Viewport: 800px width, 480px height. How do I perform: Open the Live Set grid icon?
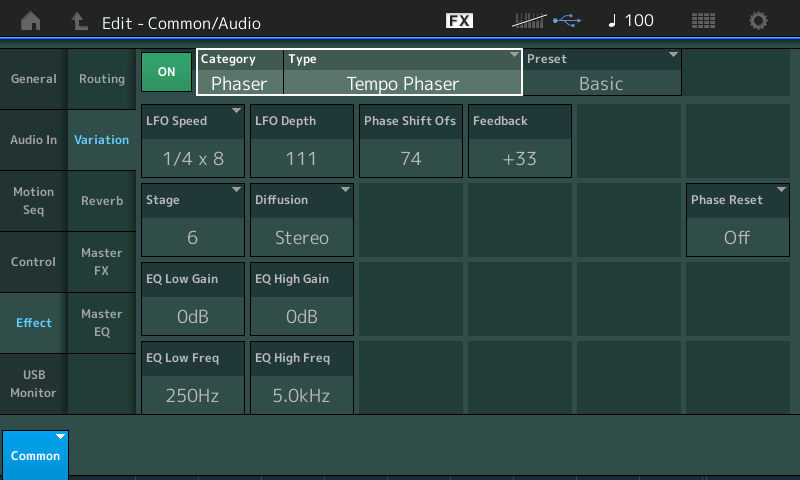(703, 20)
